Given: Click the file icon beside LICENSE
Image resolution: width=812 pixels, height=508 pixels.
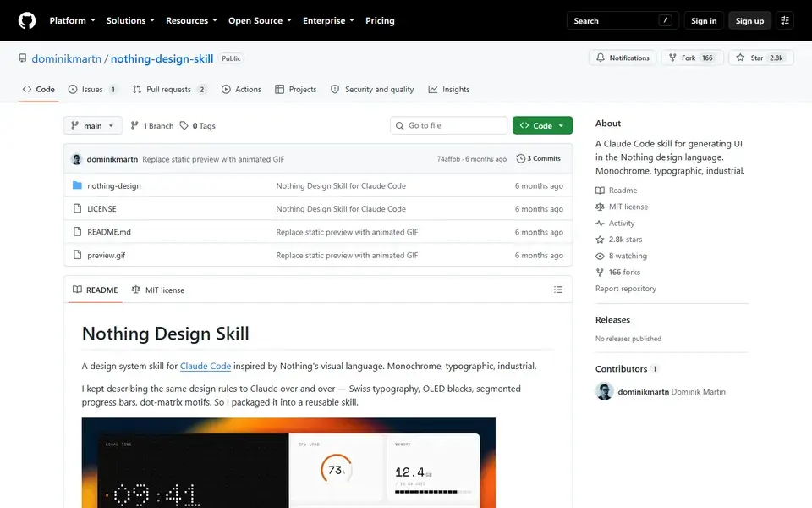Looking at the screenshot, I should click(x=77, y=208).
